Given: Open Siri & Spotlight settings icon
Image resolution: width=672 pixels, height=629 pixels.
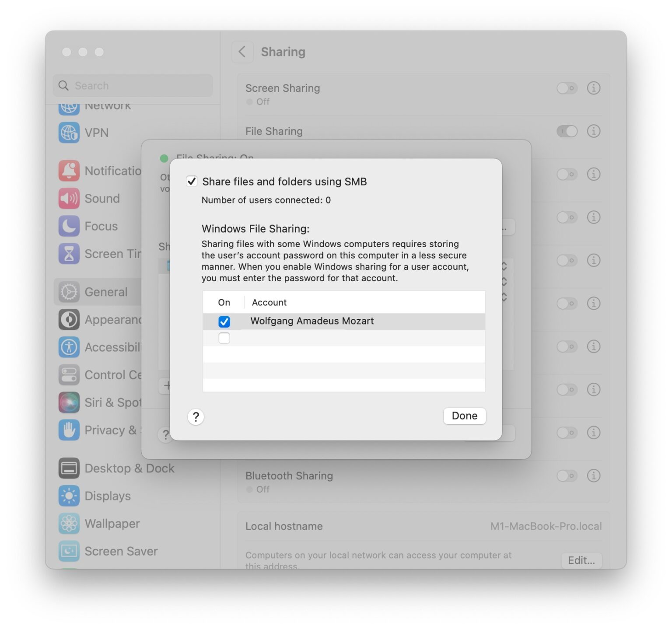Looking at the screenshot, I should click(x=69, y=402).
